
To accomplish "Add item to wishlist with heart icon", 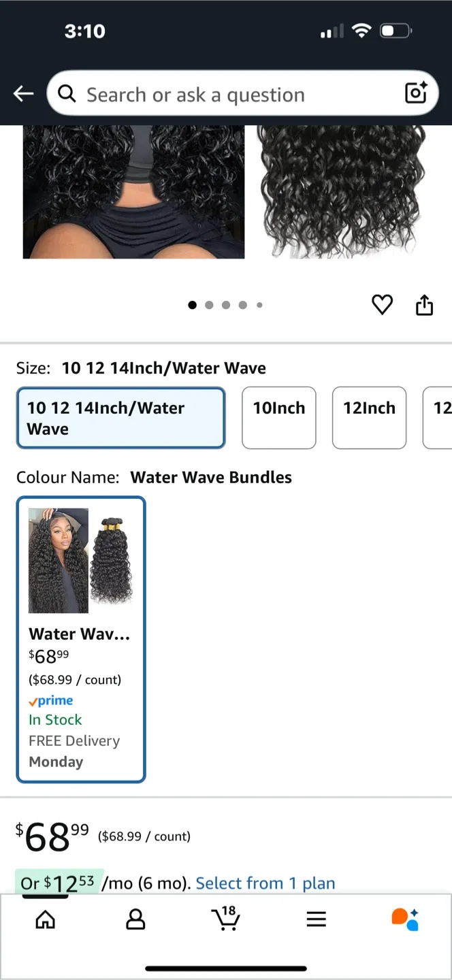I will pos(382,305).
